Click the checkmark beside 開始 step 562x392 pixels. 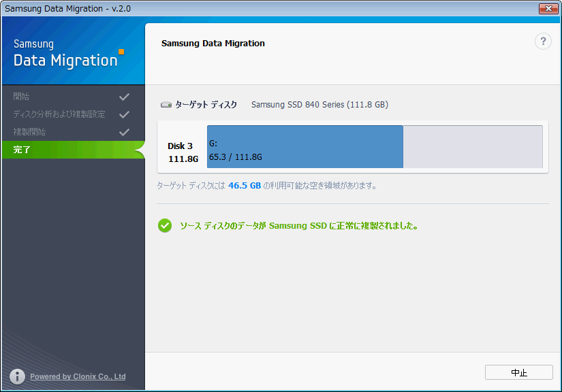[x=124, y=97]
